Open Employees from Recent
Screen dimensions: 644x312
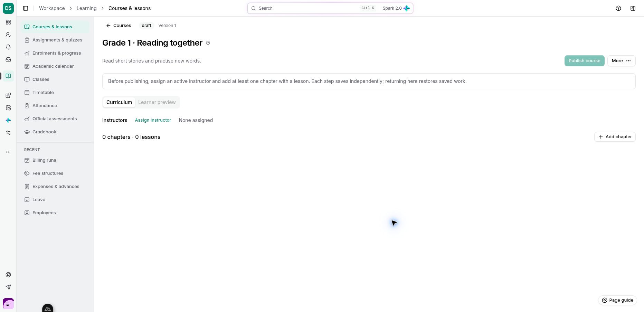(55, 213)
